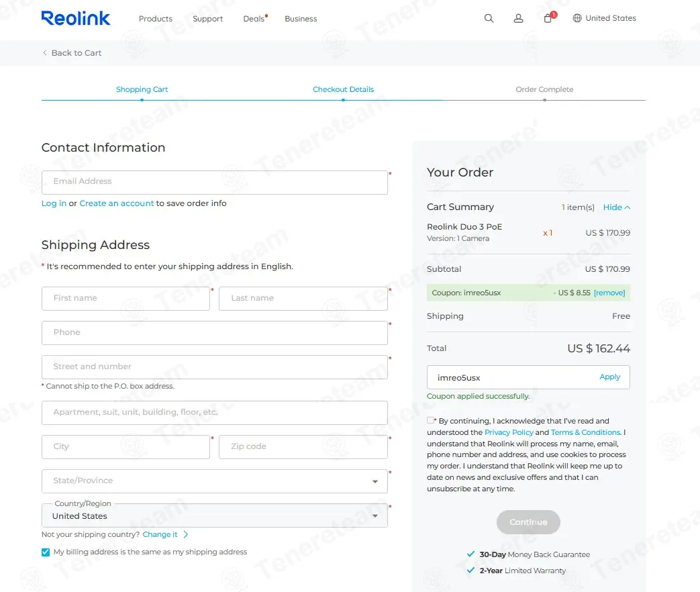The width and height of the screenshot is (700, 592).
Task: Focus the Email Address field
Action: 214,182
